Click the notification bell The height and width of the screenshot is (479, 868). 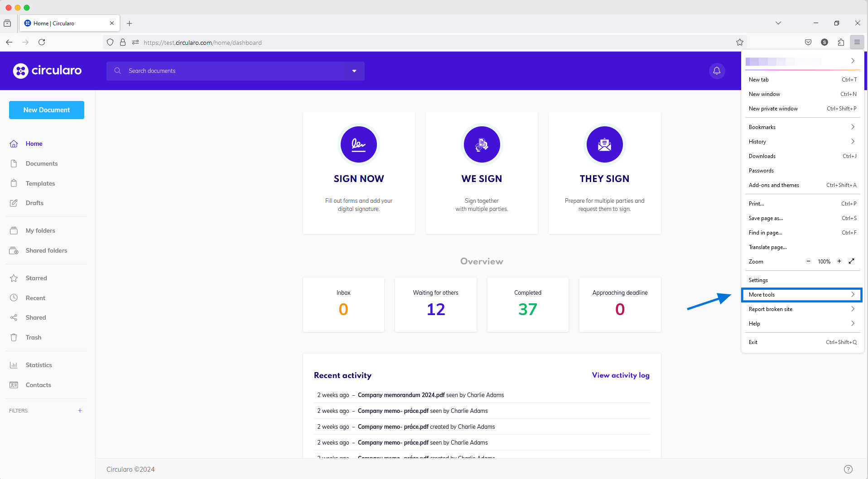[x=716, y=71]
